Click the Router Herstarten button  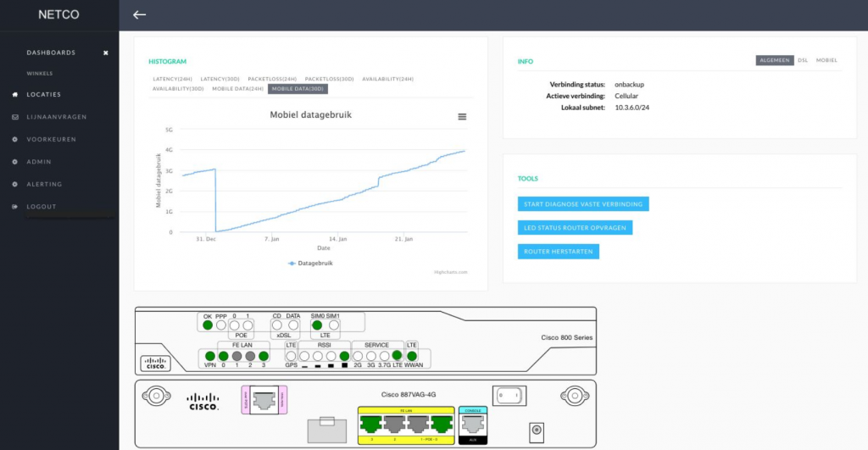click(558, 252)
